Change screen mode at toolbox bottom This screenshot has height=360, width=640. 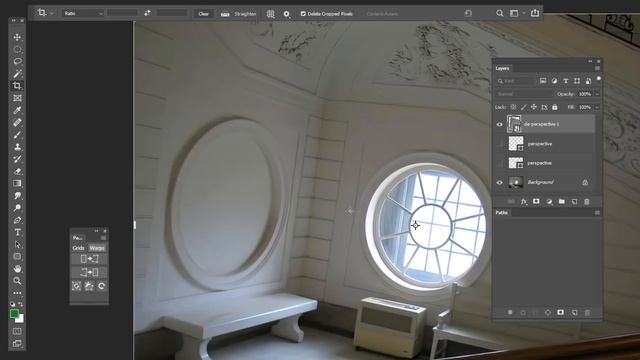pos(17,343)
